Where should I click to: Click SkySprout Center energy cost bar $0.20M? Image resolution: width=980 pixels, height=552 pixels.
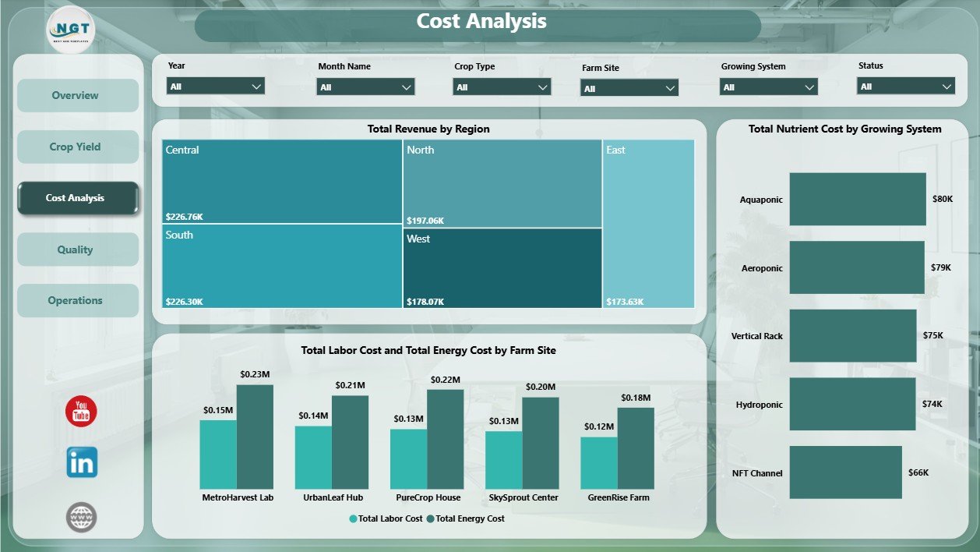pyautogui.click(x=541, y=443)
